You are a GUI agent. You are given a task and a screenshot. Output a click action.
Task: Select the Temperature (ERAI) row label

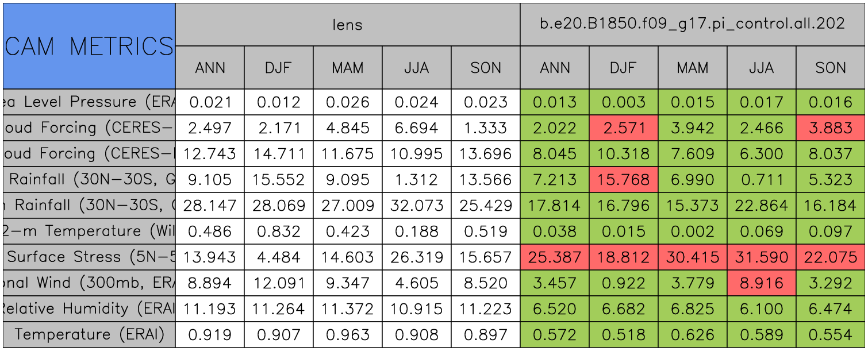[89, 334]
